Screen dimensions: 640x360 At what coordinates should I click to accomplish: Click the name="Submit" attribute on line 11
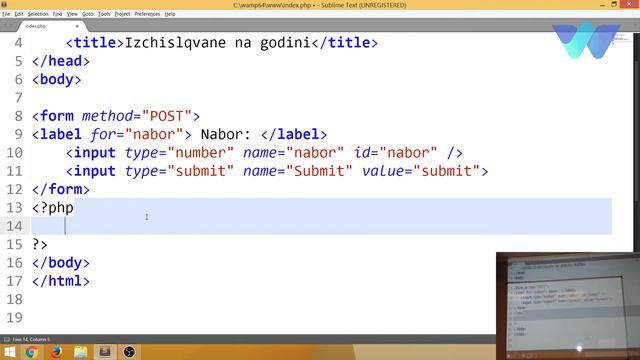tap(298, 171)
